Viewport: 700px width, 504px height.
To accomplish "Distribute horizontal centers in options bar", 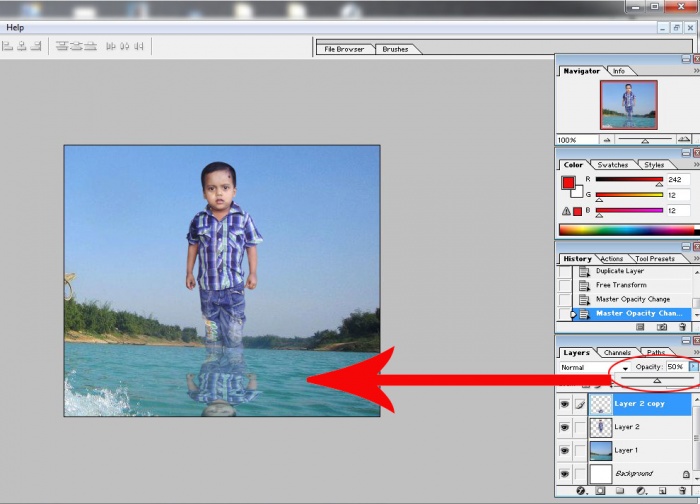I will (125, 46).
